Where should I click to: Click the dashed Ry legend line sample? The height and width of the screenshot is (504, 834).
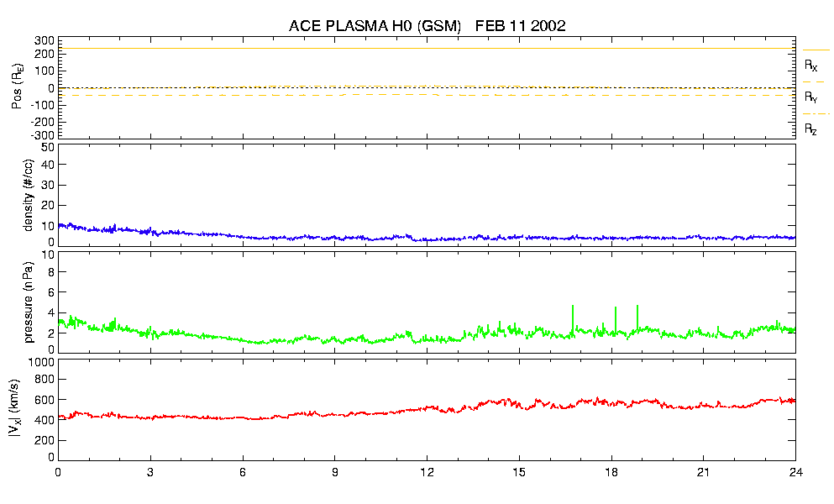pos(813,82)
